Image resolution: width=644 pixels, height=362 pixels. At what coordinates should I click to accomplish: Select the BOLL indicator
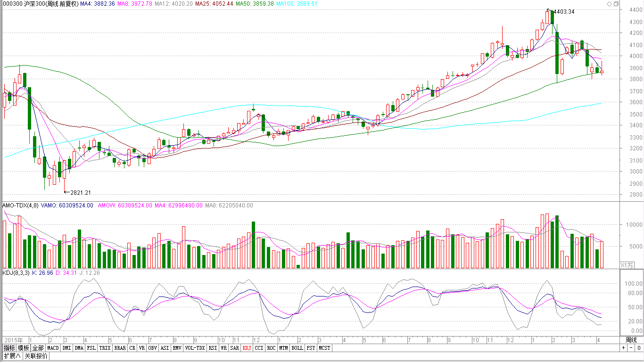point(297,348)
